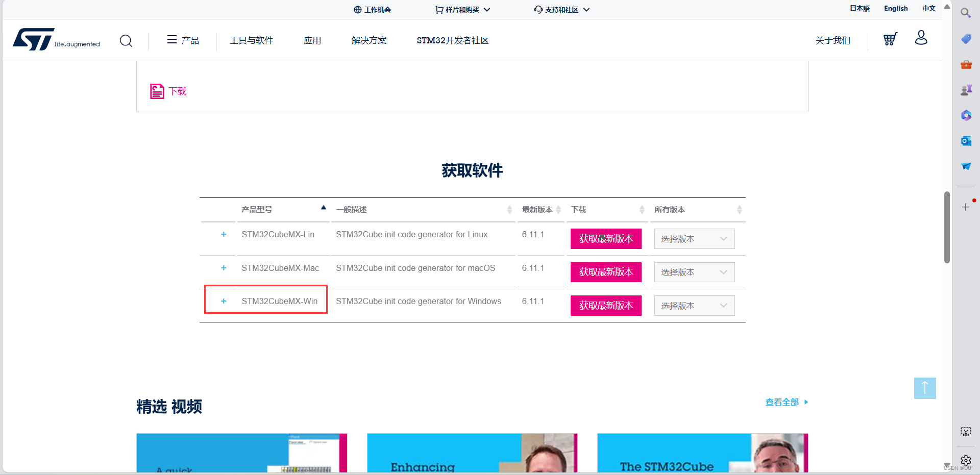Open 选择版本 dropdown for STM32CubeMX-Mac
This screenshot has height=475, width=980.
(x=694, y=272)
